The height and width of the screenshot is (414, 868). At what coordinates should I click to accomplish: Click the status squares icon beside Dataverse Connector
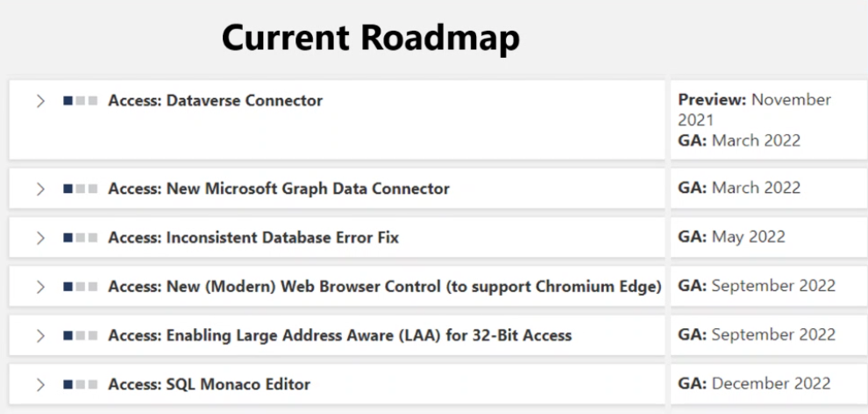point(81,101)
